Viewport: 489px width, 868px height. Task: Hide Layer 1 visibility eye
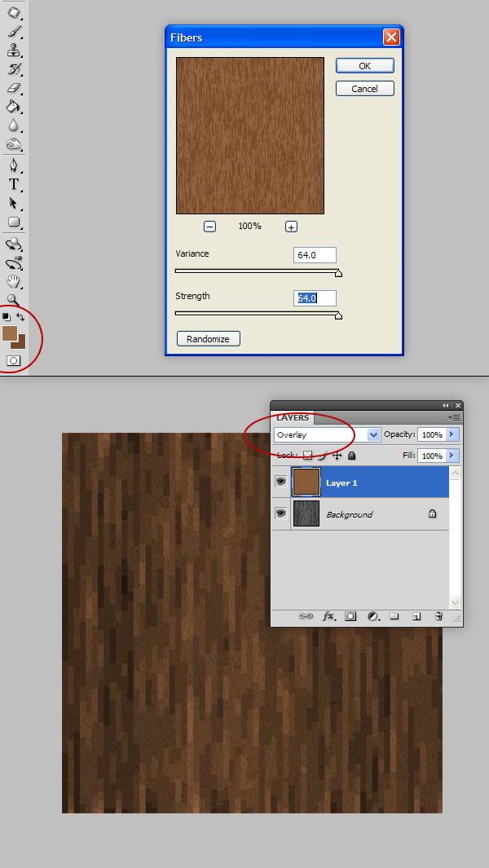point(281,482)
